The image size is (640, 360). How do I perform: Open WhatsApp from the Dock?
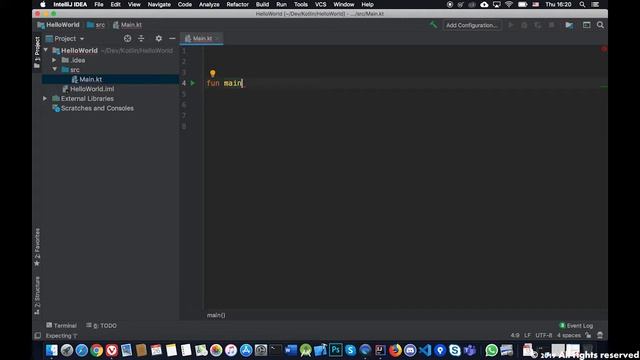(491, 350)
